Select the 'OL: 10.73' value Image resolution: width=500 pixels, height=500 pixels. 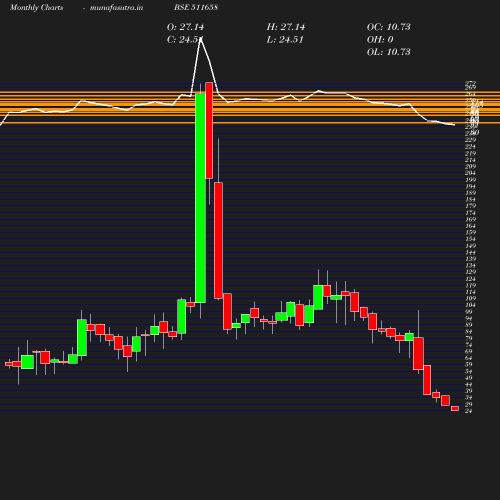point(389,52)
